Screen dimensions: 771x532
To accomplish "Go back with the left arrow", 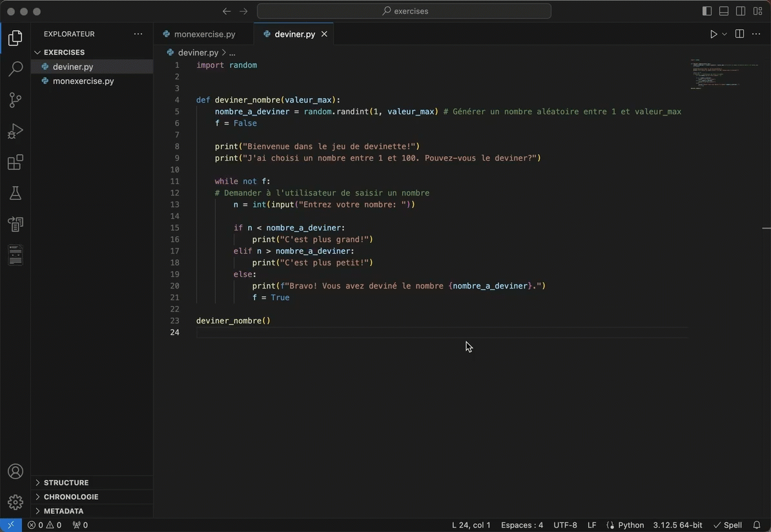I will pyautogui.click(x=226, y=11).
